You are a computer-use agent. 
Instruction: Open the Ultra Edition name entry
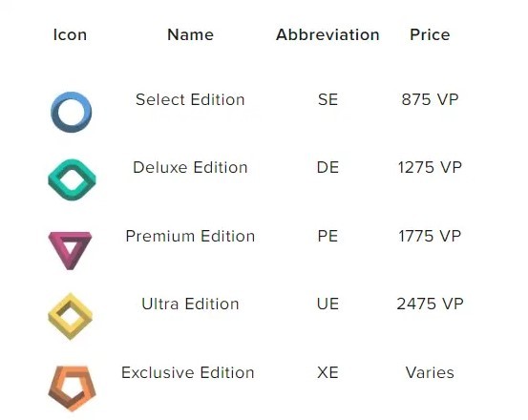pos(190,304)
